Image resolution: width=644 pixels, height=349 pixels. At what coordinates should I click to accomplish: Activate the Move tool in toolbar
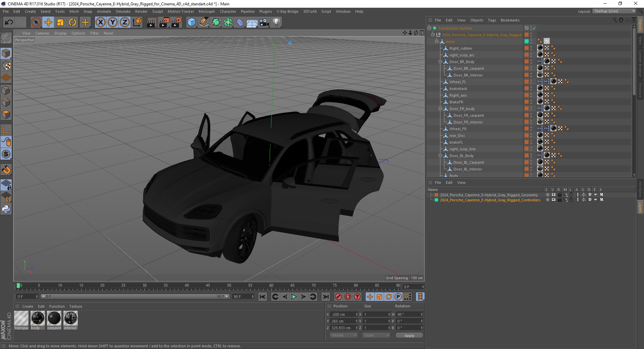48,22
